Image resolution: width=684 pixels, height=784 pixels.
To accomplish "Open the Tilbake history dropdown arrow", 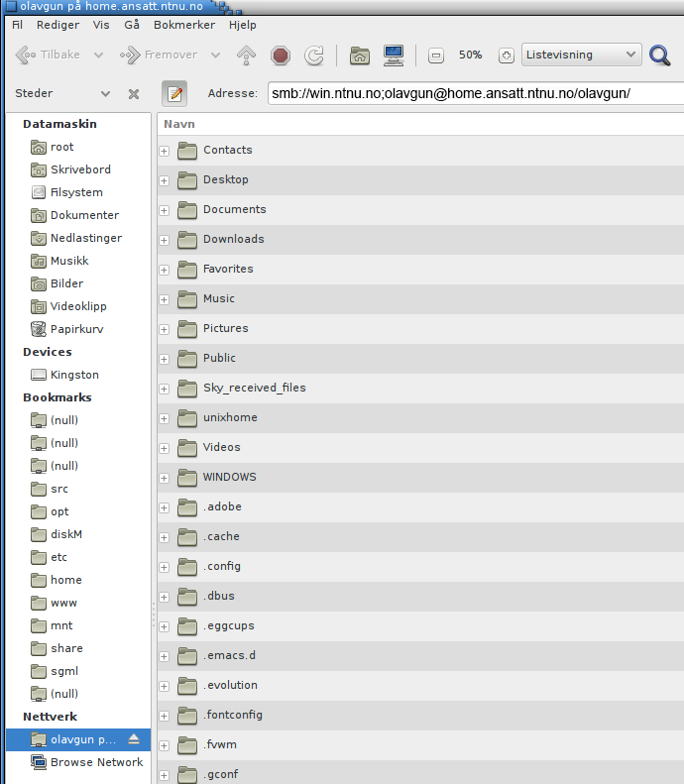I will [98, 55].
